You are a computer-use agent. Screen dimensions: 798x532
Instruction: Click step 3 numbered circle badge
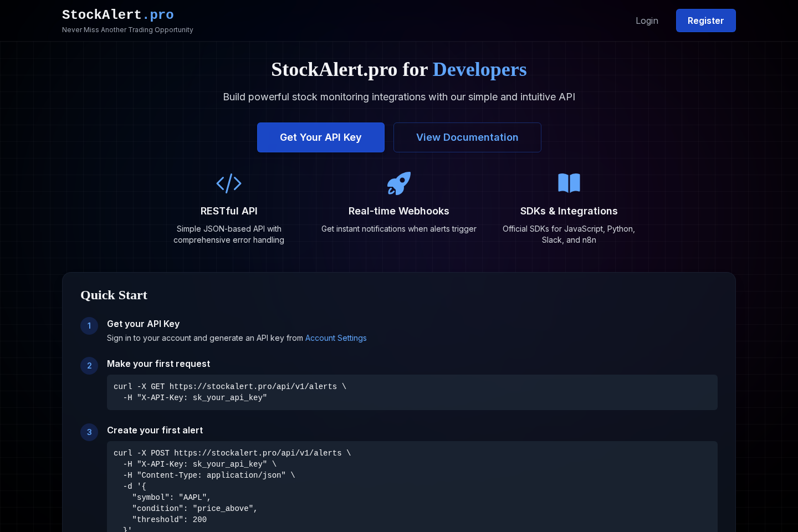[x=89, y=432]
